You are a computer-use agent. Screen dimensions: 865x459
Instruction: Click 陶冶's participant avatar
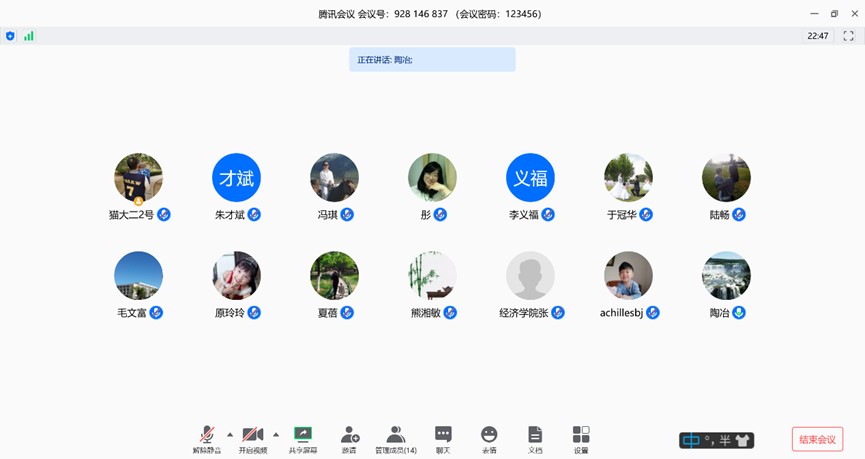pyautogui.click(x=726, y=276)
